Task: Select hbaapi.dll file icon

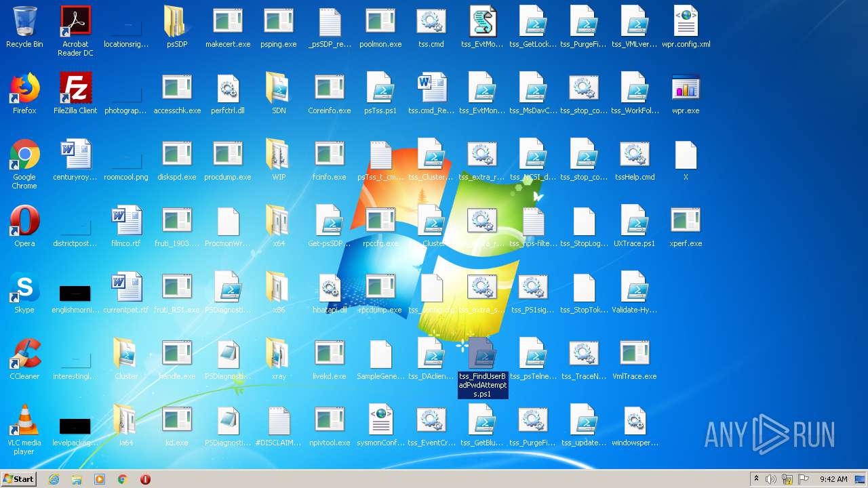Action: pyautogui.click(x=330, y=293)
